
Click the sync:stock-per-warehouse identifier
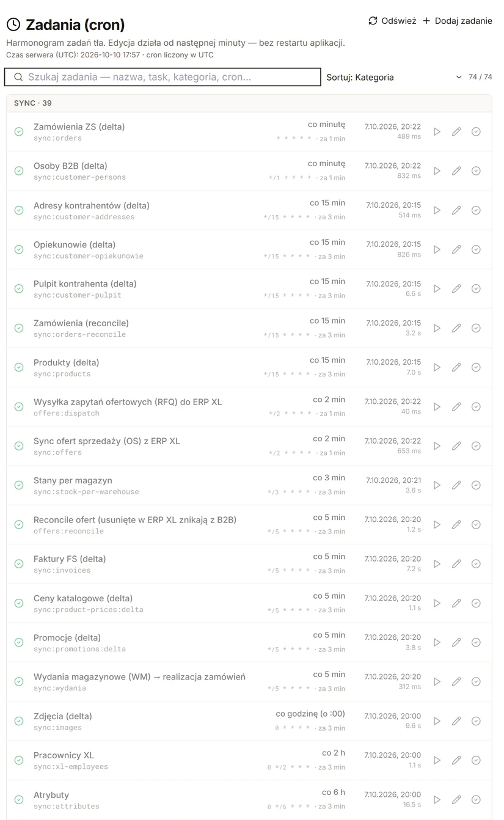point(86,492)
